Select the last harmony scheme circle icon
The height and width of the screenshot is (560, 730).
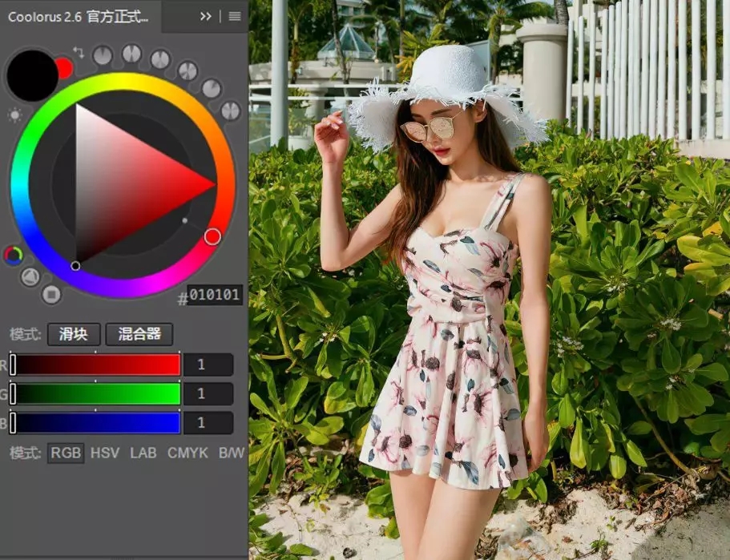(231, 111)
